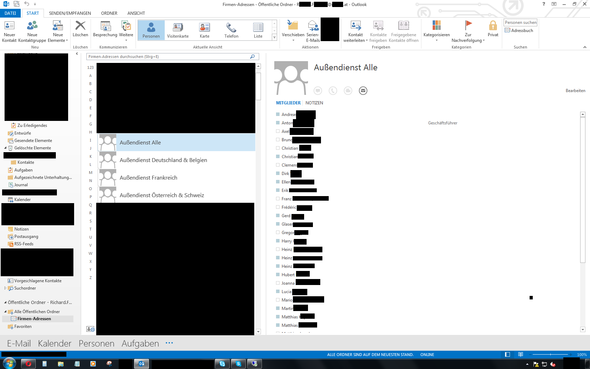Open the SENDEN/EMPFANGEN ribbon tab
Image resolution: width=590 pixels, height=369 pixels.
point(70,13)
